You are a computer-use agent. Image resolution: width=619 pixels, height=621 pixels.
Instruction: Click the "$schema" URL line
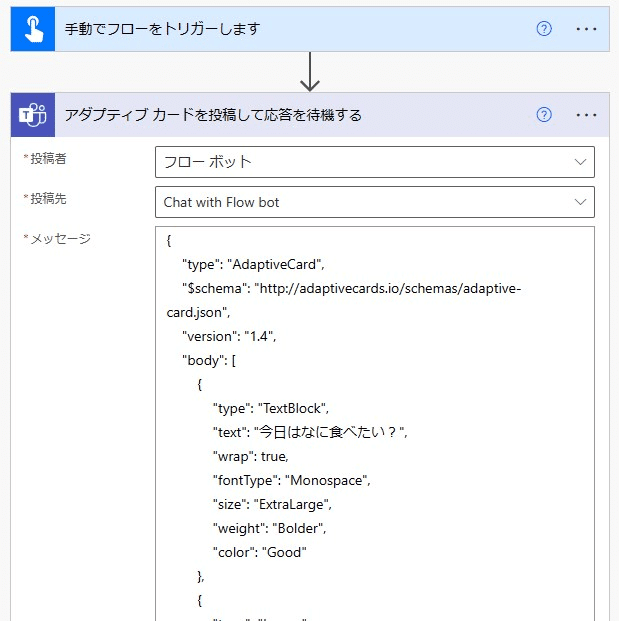351,288
